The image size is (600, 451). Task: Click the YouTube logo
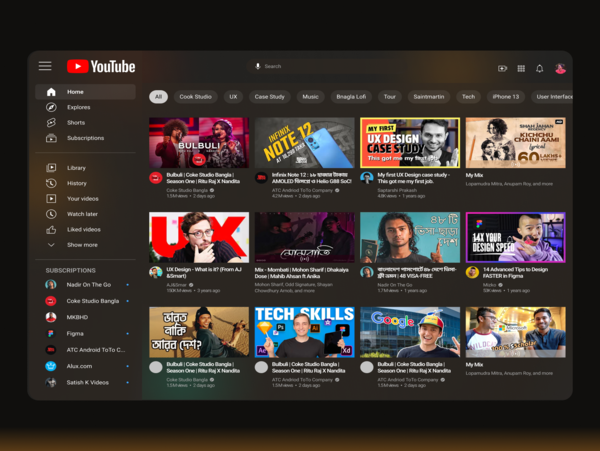click(101, 66)
